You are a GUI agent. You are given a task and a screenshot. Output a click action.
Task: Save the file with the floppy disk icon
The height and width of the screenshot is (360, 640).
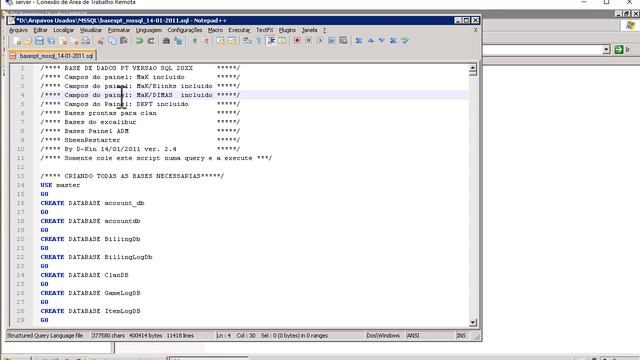click(39, 41)
